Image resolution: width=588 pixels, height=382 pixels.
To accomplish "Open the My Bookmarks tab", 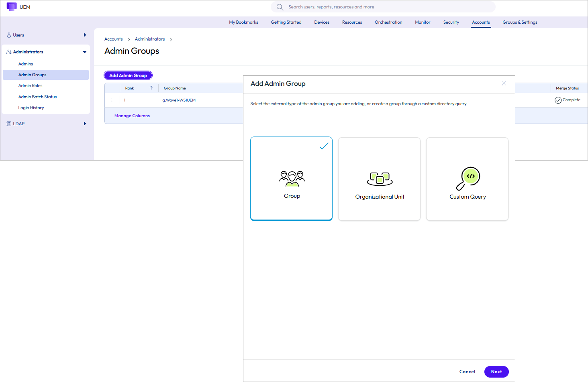I will click(243, 22).
